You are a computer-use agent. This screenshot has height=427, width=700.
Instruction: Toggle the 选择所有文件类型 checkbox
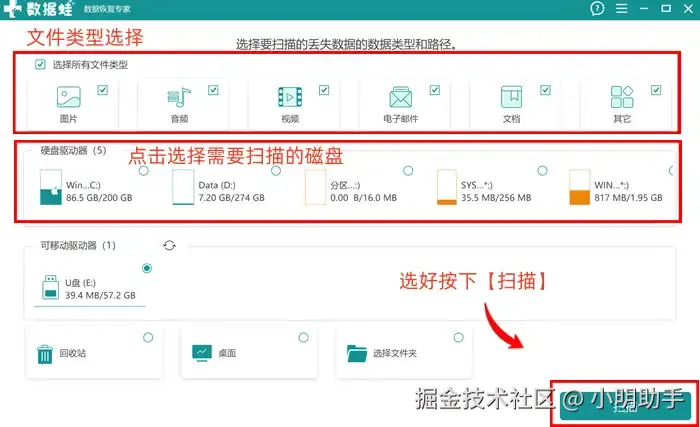click(40, 64)
